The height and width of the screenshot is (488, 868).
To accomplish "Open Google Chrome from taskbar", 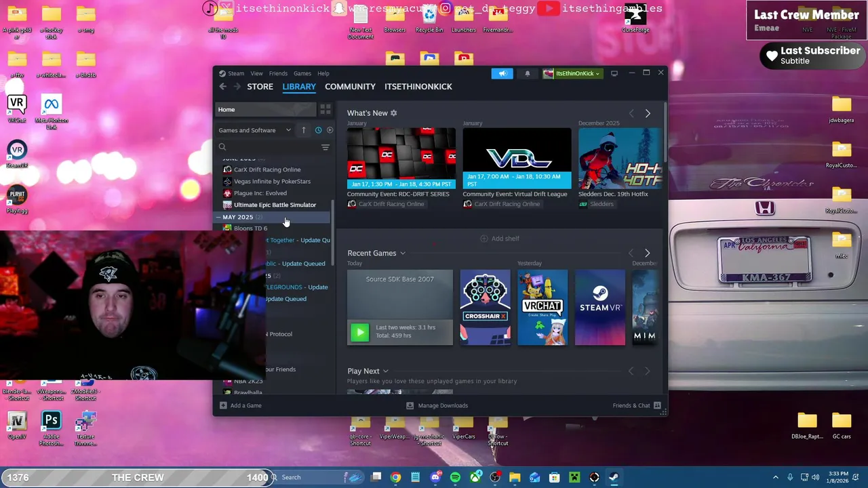I will pyautogui.click(x=395, y=477).
